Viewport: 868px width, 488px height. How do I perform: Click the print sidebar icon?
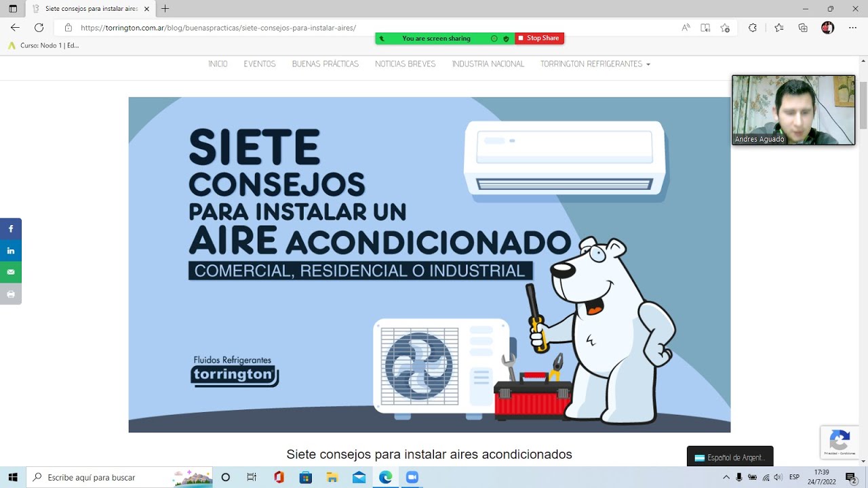point(11,293)
